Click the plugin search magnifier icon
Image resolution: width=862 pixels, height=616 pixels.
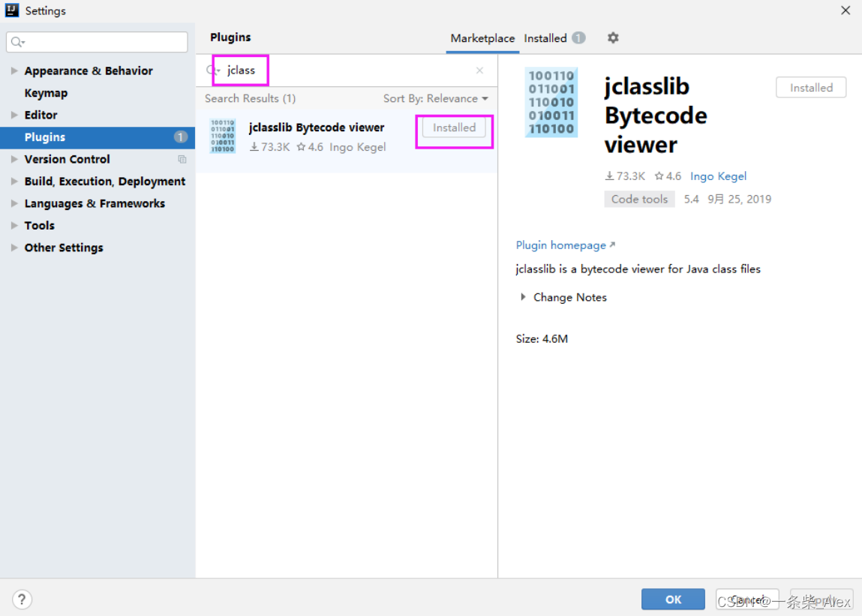pyautogui.click(x=212, y=71)
